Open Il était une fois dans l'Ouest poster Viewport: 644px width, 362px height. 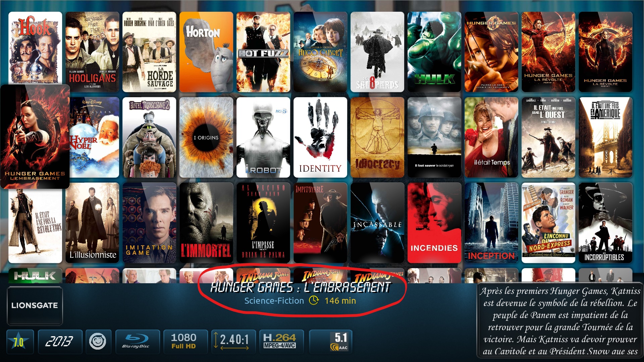548,137
